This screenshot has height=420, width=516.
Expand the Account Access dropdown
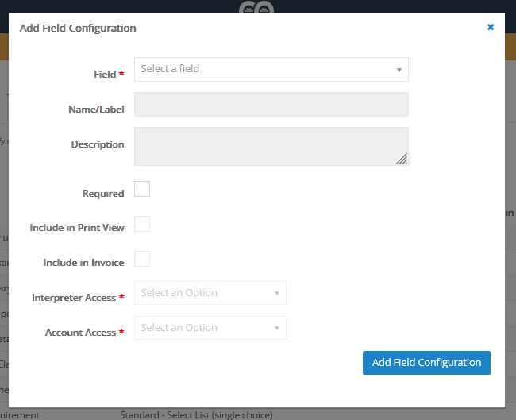[x=205, y=328]
